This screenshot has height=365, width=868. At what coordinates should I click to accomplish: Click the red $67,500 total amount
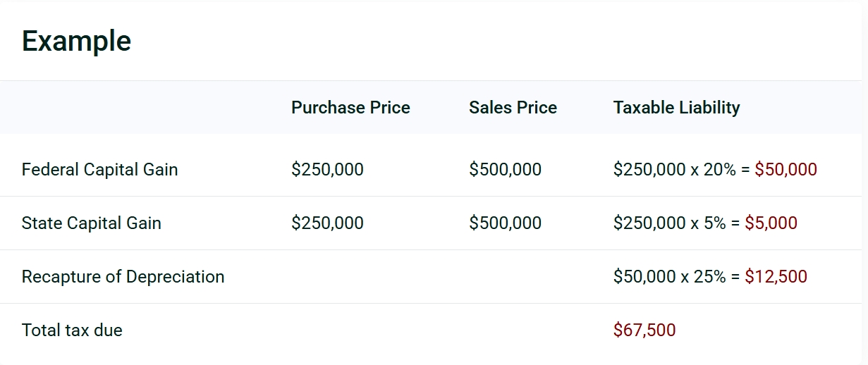[x=644, y=330]
